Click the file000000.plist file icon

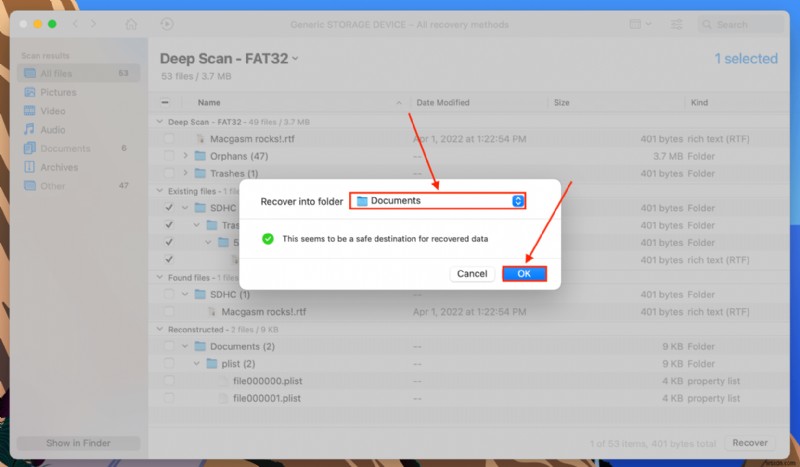223,381
